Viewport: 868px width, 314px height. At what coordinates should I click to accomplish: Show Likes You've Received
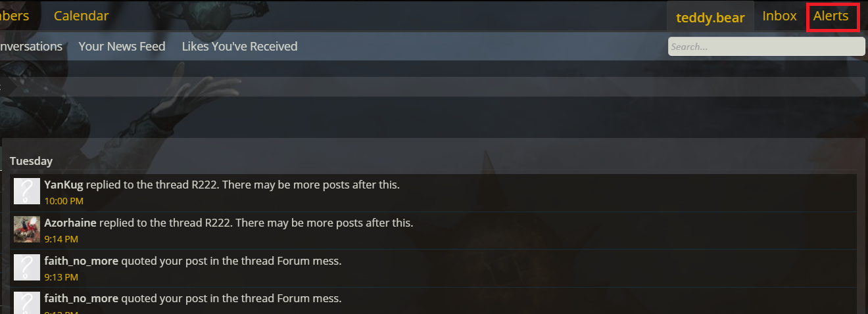239,46
